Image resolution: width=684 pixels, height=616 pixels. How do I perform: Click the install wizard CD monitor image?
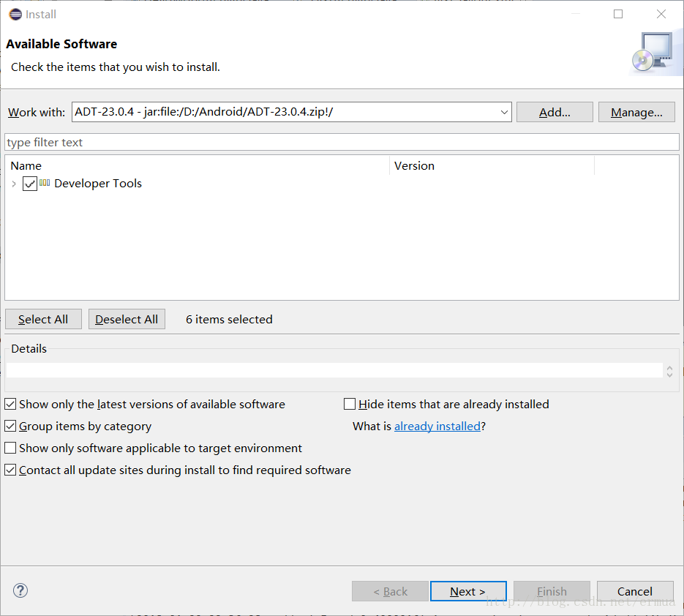coord(650,53)
